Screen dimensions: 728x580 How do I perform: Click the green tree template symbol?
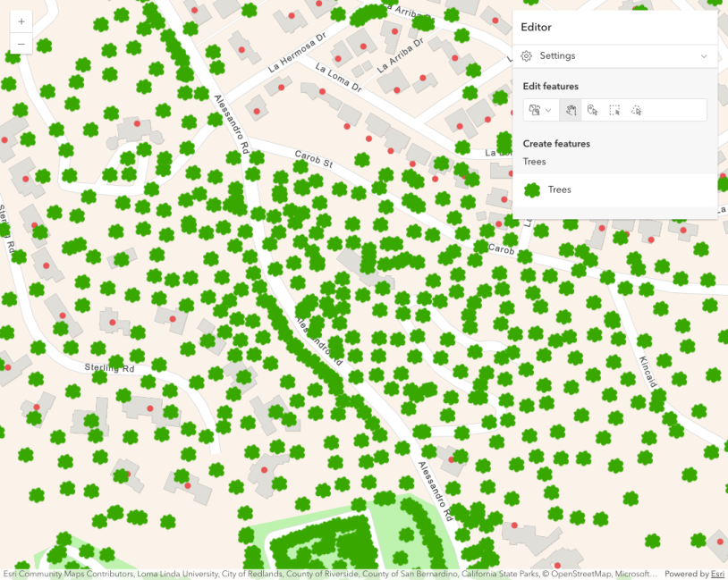531,189
